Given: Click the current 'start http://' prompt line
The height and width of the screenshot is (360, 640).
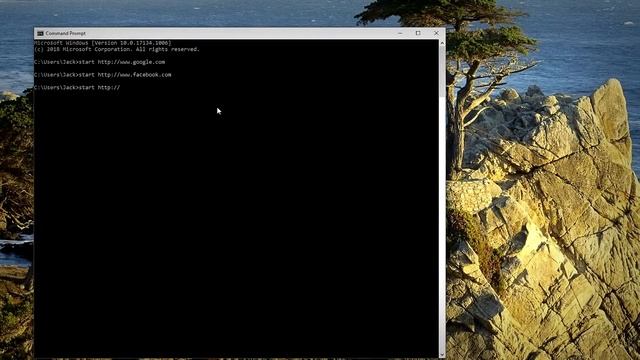Looking at the screenshot, I should click(x=77, y=87).
